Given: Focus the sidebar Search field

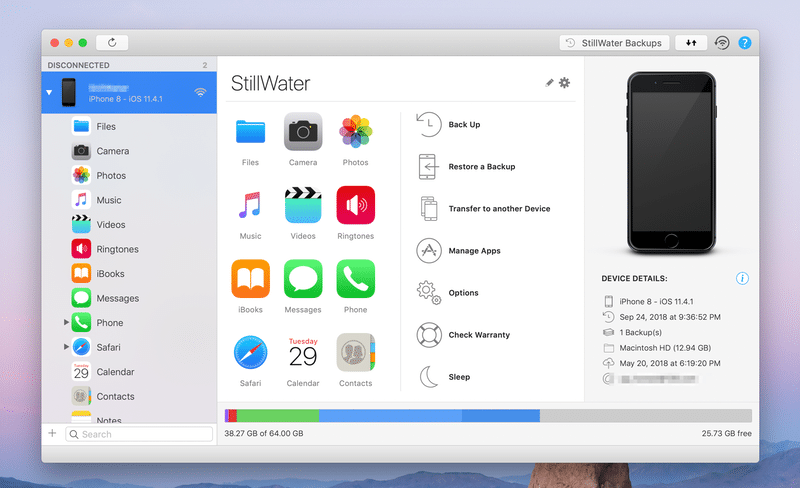Looking at the screenshot, I should [x=139, y=434].
